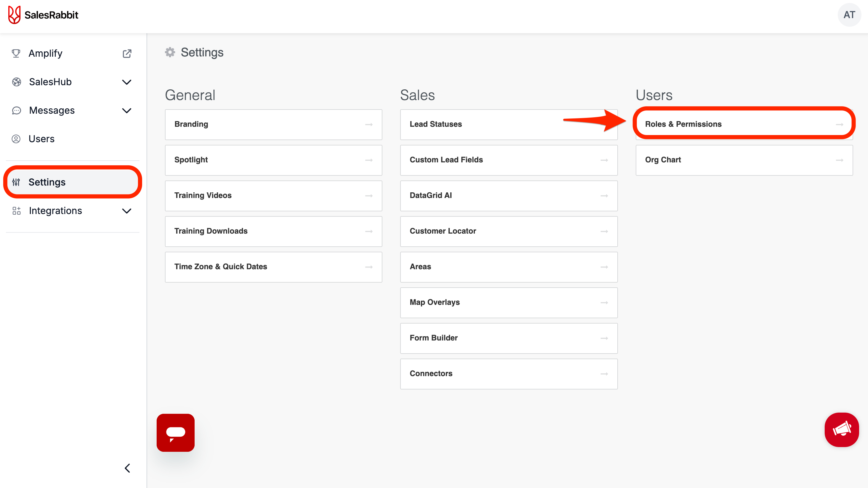
Task: Select SalesHub in the sidebar
Action: coord(72,82)
